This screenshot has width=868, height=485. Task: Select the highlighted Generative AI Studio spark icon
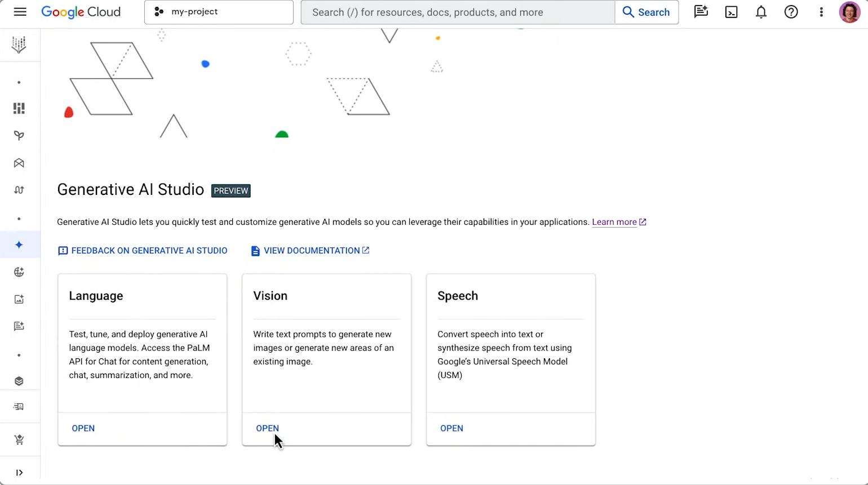[19, 244]
